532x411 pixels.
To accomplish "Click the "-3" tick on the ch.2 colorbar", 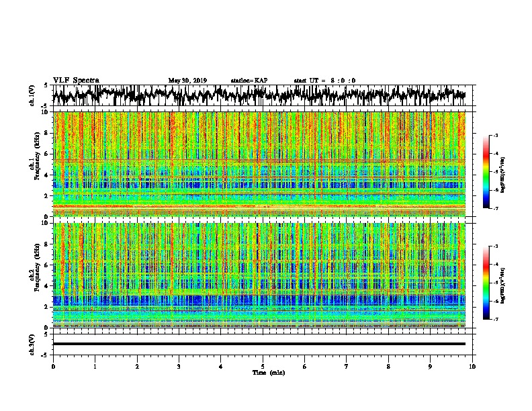I will coord(496,246).
